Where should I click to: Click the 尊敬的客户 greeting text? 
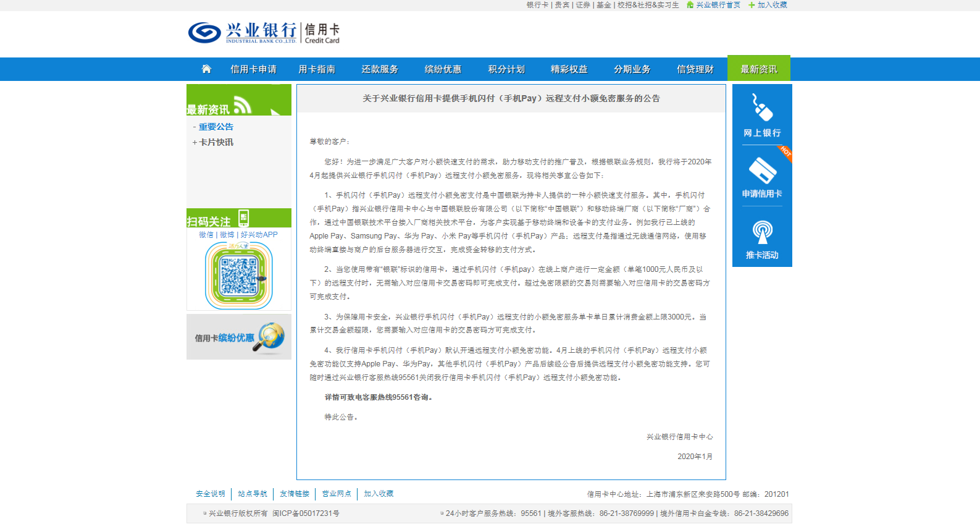(330, 141)
